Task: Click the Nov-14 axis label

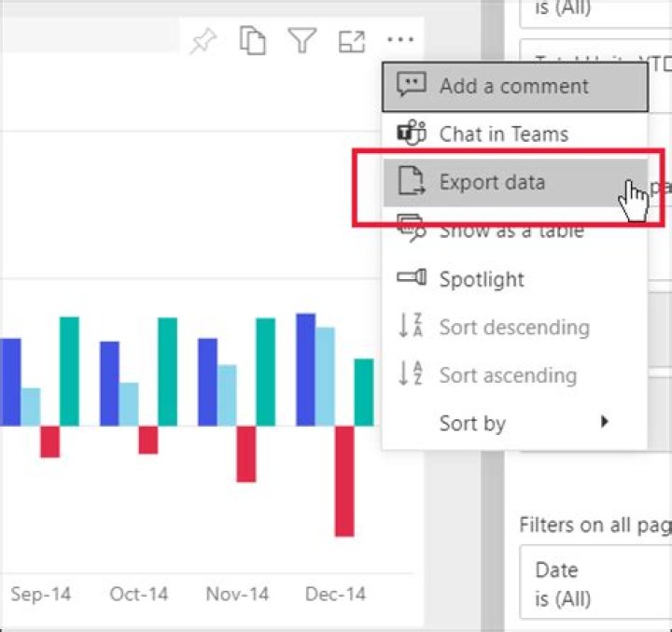Action: point(237,595)
